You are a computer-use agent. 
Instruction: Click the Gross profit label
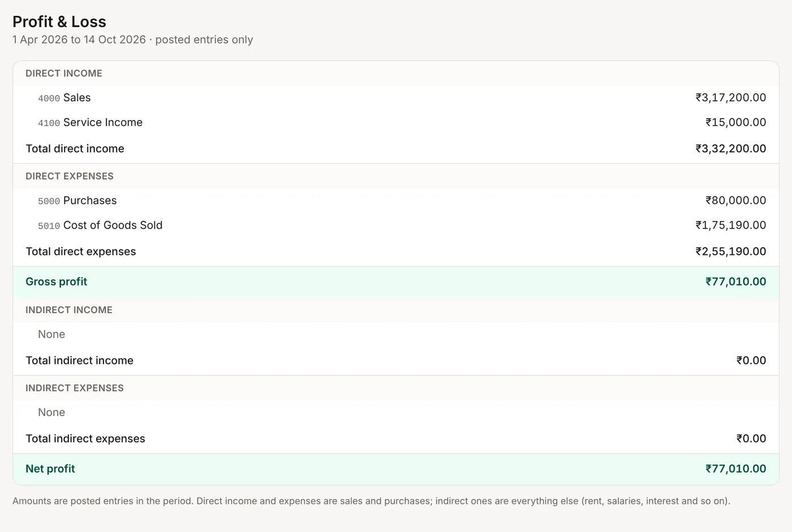tap(56, 282)
